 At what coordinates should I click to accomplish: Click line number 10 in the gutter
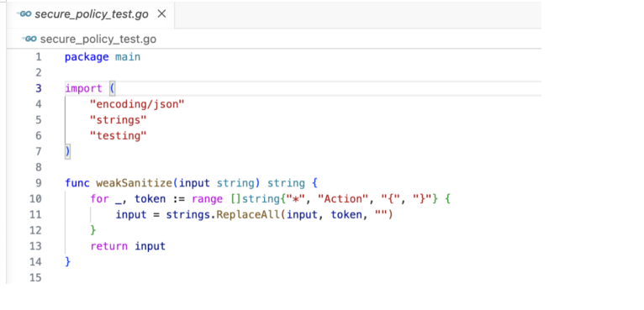(x=36, y=199)
